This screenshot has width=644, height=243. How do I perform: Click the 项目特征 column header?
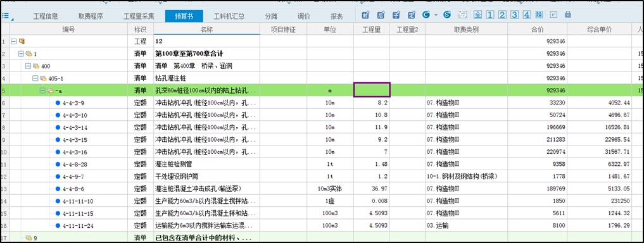(x=284, y=30)
